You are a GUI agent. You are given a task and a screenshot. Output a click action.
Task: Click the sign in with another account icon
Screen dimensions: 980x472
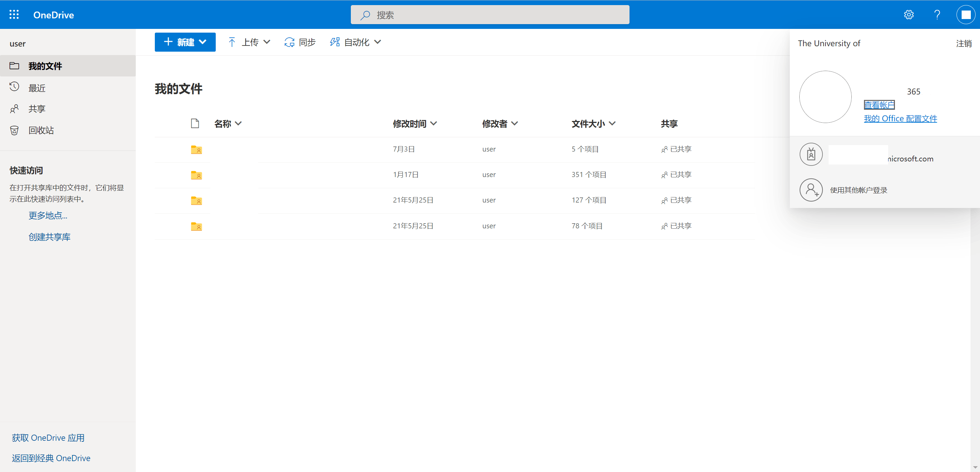[x=811, y=190]
